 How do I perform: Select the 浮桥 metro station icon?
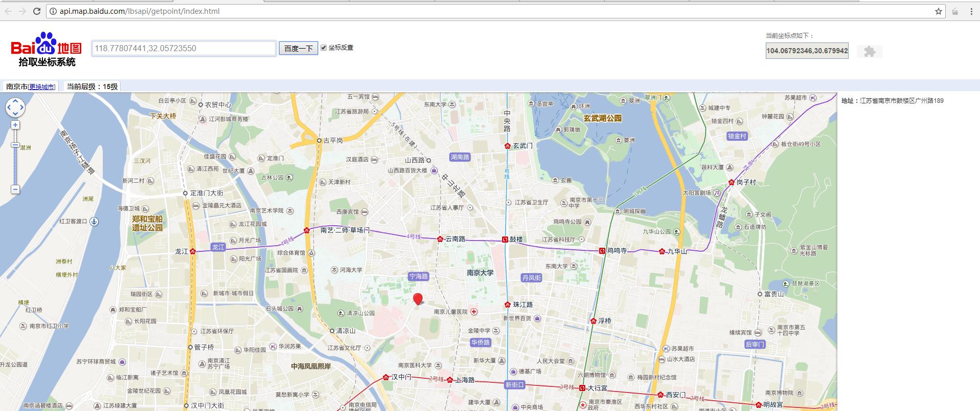click(593, 321)
